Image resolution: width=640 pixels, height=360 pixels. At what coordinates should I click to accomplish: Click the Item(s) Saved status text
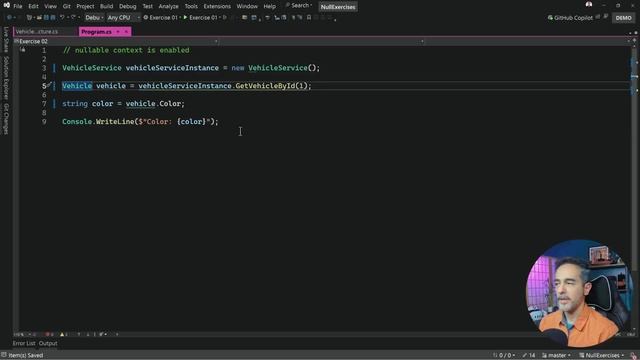coord(25,355)
